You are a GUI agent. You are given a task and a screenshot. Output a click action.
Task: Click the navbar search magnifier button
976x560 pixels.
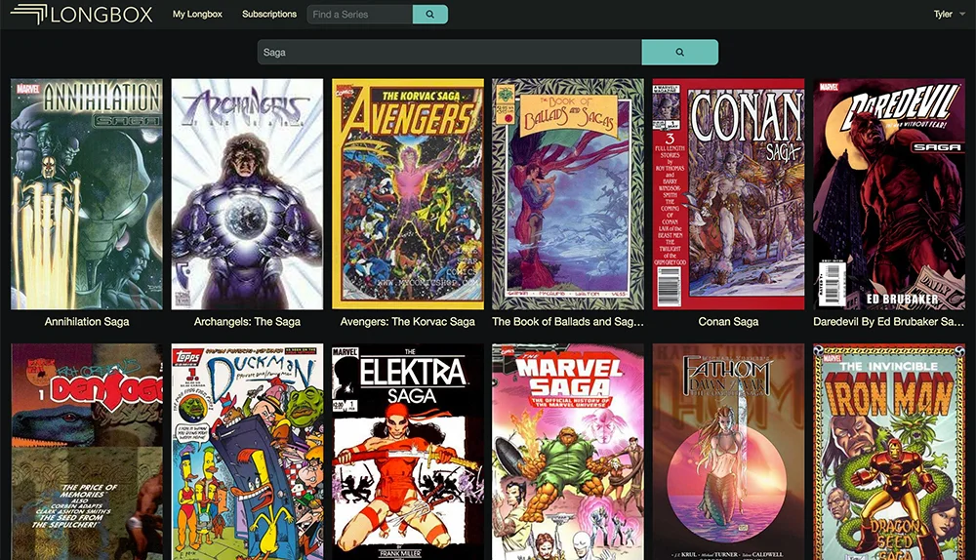tap(430, 15)
